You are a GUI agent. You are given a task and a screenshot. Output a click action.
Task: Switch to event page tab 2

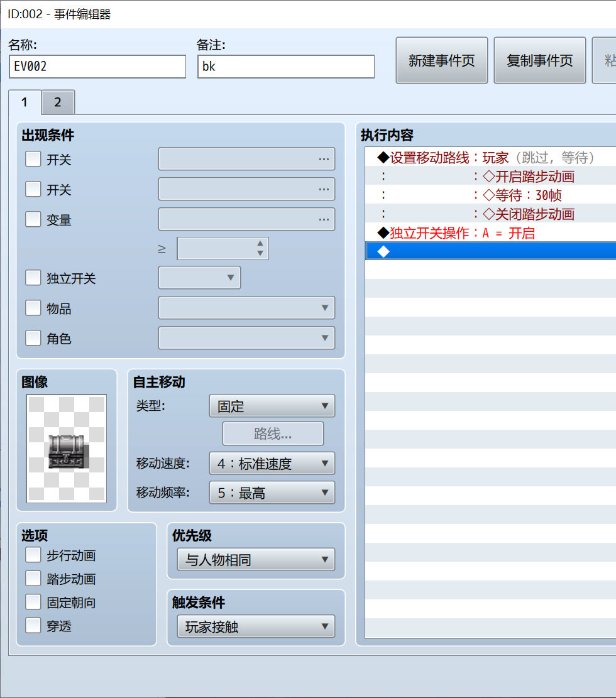58,102
